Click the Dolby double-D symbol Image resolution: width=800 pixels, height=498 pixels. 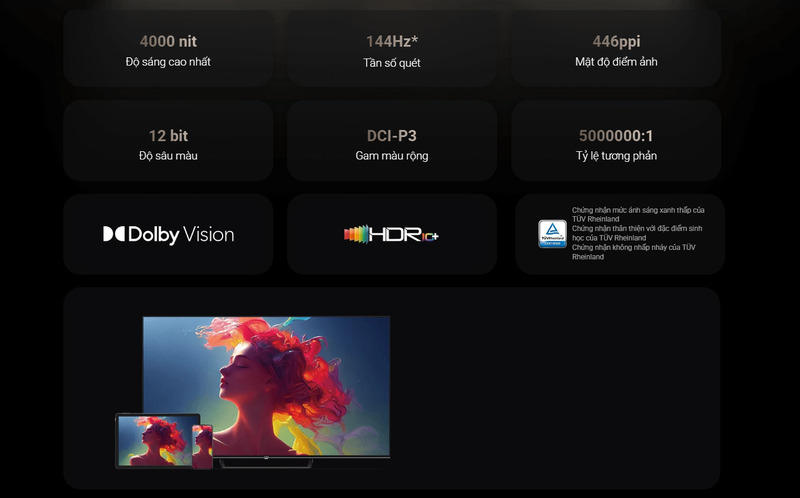click(x=114, y=234)
